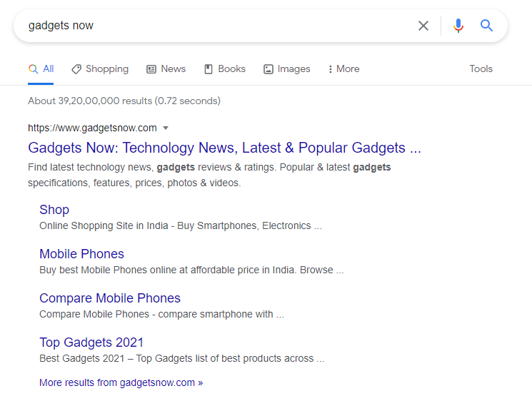
Task: Click the Shopping tag icon
Action: click(76, 69)
